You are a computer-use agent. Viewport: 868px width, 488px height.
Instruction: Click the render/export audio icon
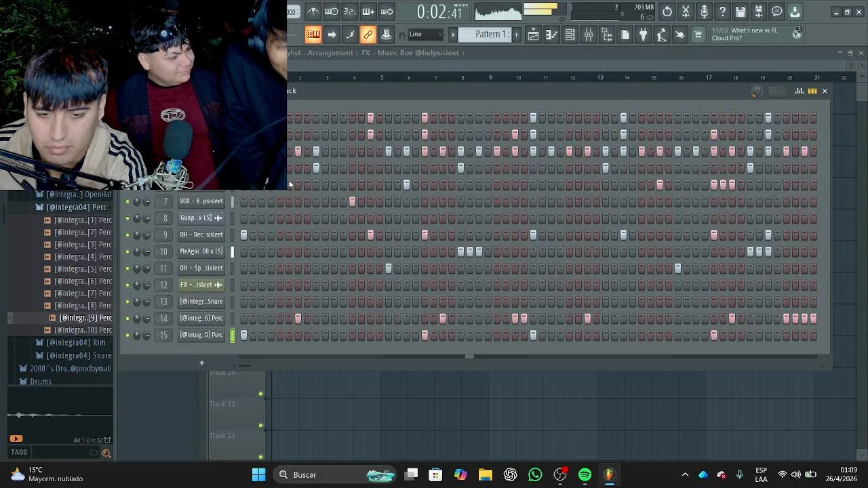click(759, 12)
